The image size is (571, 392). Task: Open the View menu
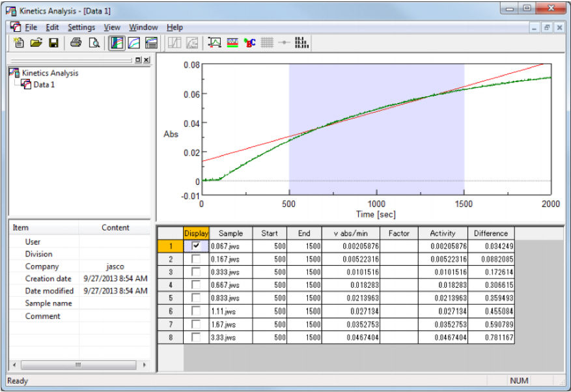coord(112,27)
